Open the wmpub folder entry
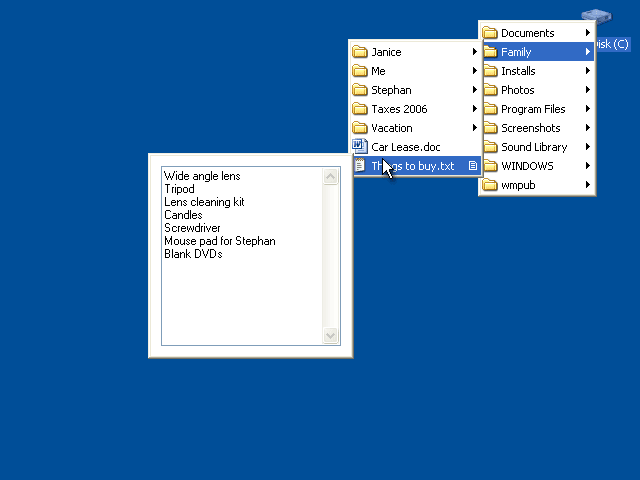 point(518,185)
